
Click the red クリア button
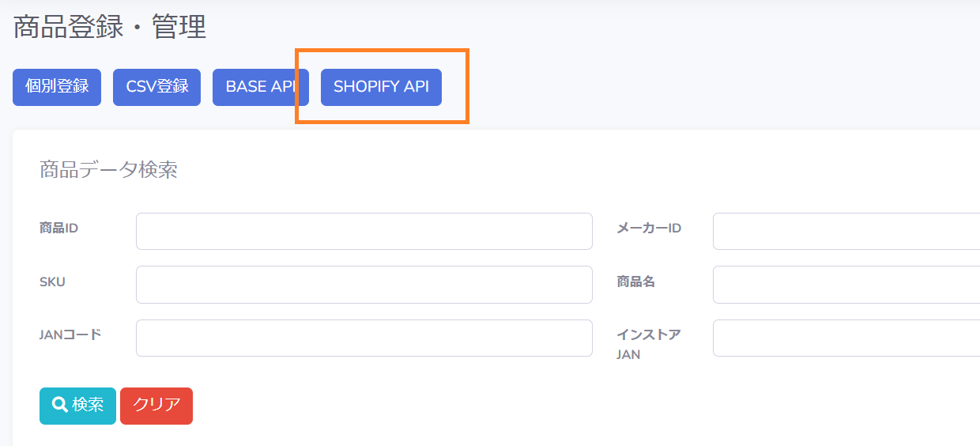click(156, 406)
